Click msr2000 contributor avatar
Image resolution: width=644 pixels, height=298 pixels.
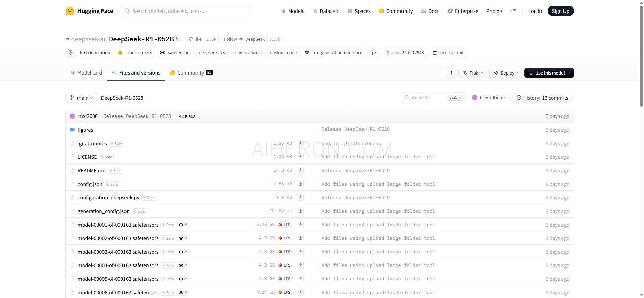[72, 116]
